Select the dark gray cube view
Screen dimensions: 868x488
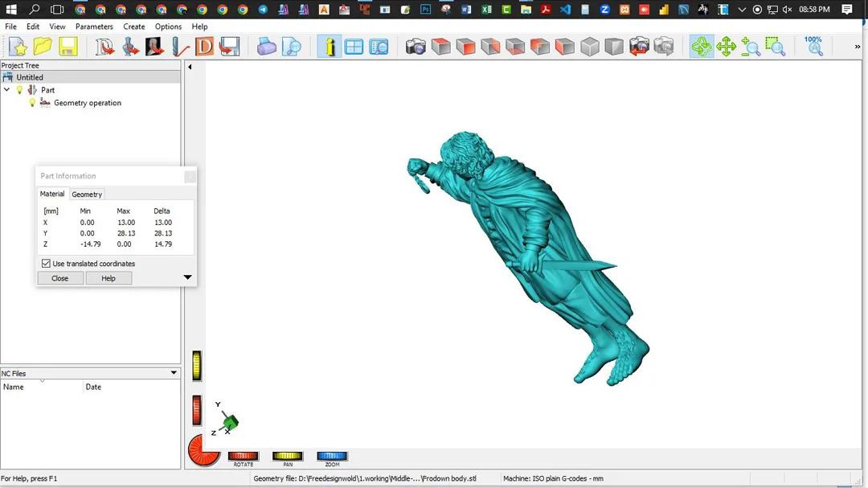614,47
